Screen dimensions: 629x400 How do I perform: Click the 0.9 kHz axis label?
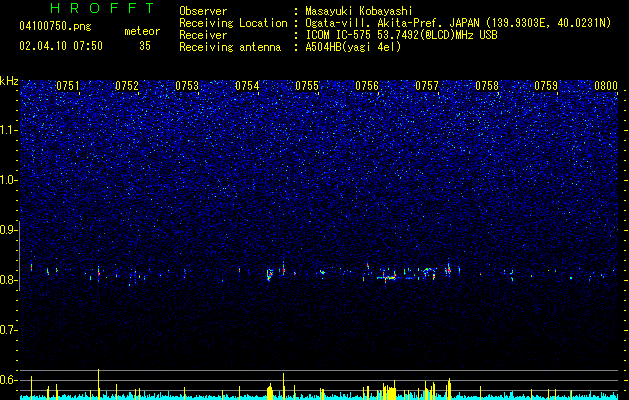tap(8, 230)
